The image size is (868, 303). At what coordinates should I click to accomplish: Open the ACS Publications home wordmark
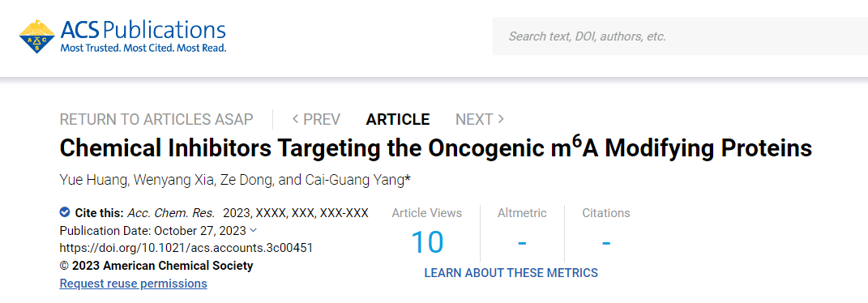(143, 30)
